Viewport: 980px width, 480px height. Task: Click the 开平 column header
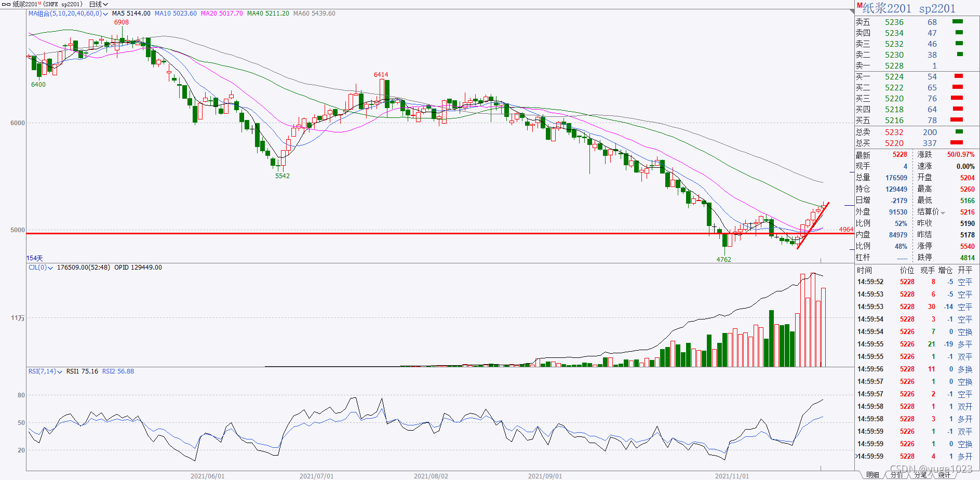coord(965,271)
